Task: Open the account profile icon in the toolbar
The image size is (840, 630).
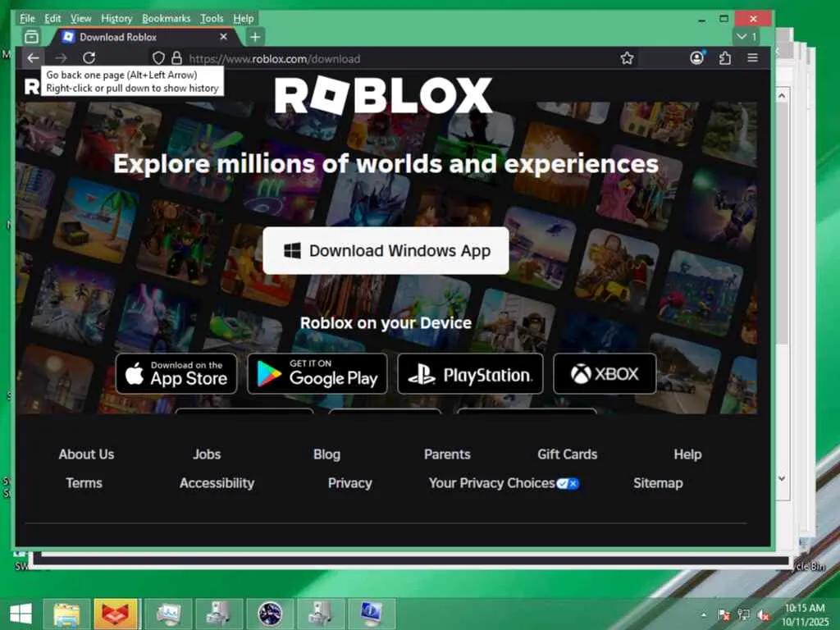Action: tap(696, 58)
